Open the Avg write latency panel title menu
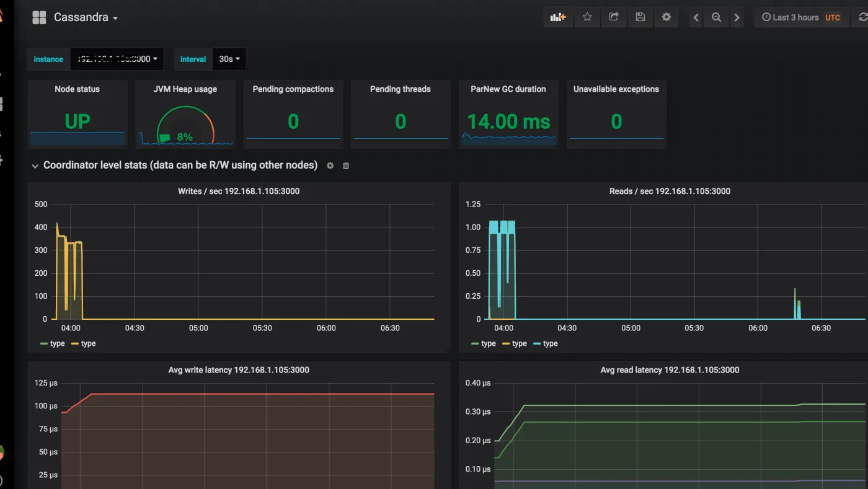The height and width of the screenshot is (489, 868). [239, 370]
